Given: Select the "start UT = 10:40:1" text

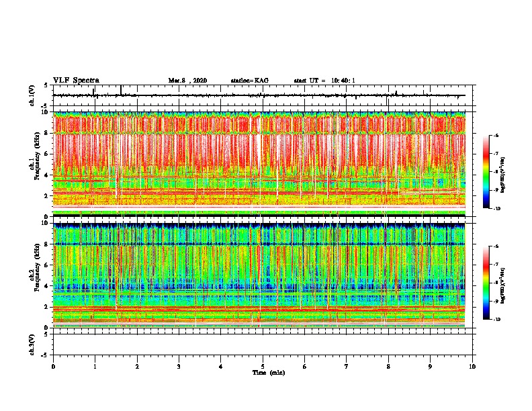Looking at the screenshot, I should 324,81.
